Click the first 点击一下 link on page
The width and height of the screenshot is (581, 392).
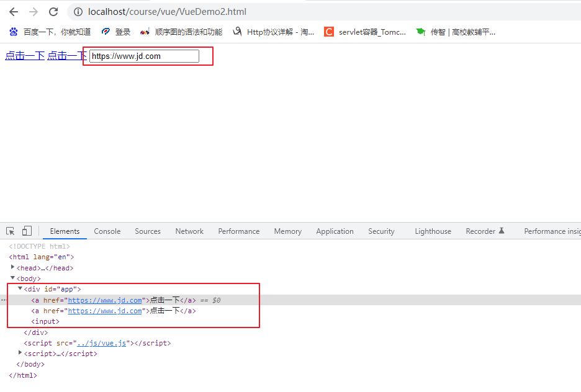pyautogui.click(x=25, y=56)
